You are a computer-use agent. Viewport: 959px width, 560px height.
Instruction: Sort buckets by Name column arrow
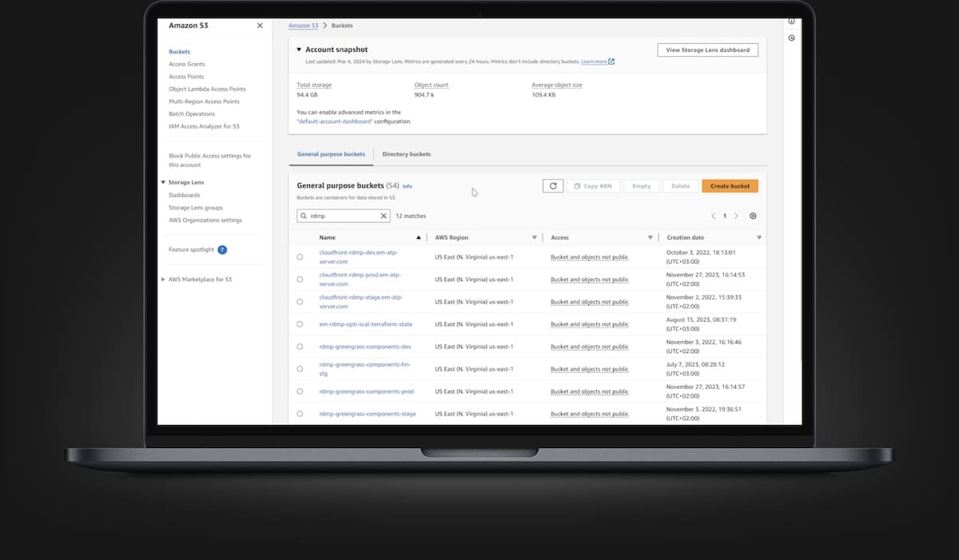click(x=418, y=237)
